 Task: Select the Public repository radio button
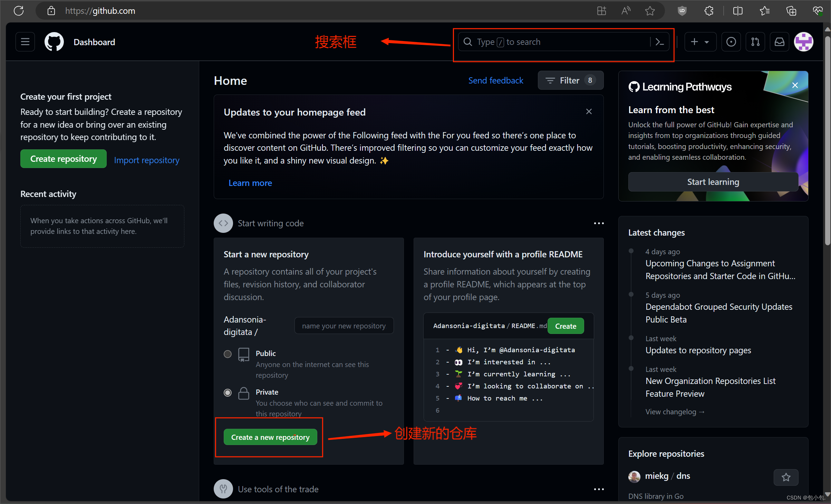(228, 354)
